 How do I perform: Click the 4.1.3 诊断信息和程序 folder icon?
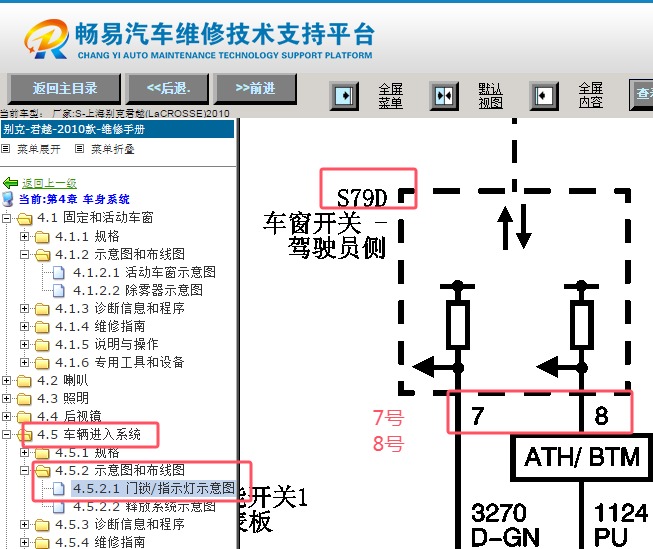[42, 309]
